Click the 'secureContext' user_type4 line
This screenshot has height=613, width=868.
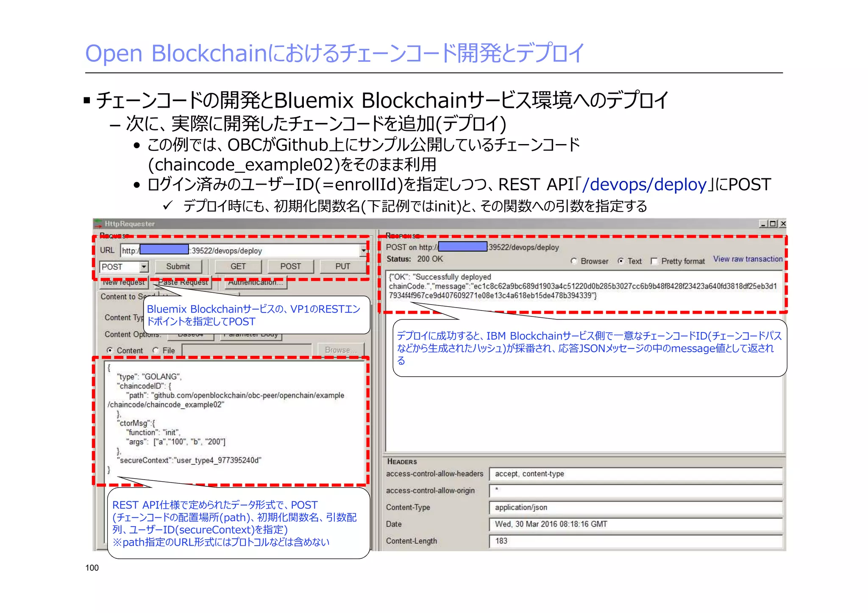[x=189, y=460]
